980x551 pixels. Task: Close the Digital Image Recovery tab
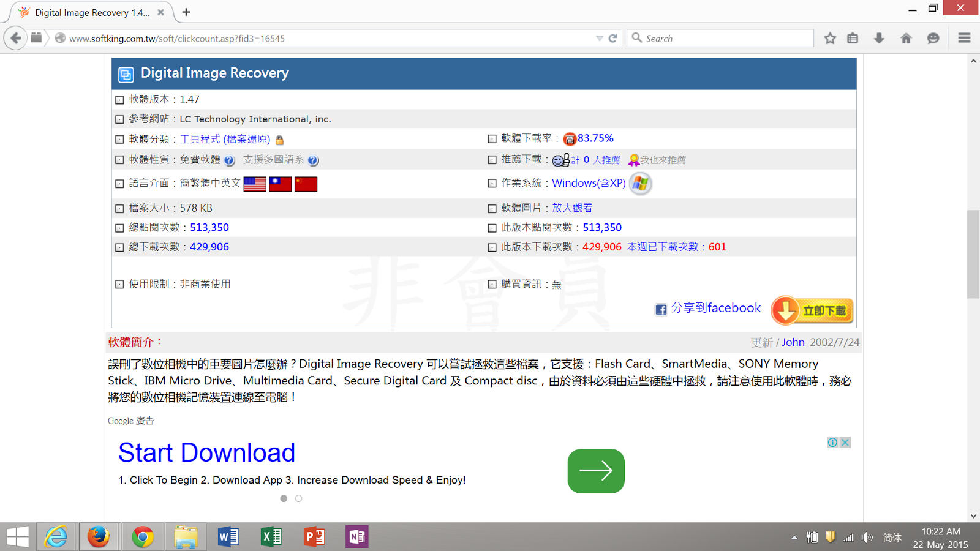pyautogui.click(x=160, y=12)
